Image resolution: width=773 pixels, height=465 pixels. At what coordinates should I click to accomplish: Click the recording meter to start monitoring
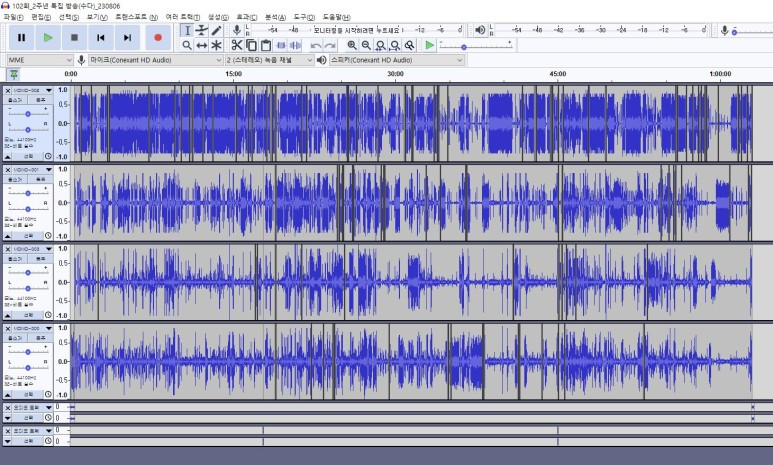tap(357, 30)
